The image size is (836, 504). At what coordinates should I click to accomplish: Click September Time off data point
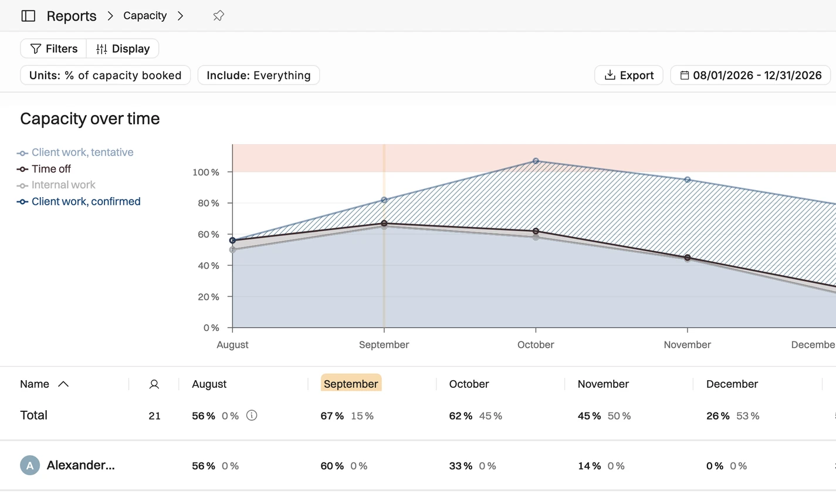coord(384,224)
